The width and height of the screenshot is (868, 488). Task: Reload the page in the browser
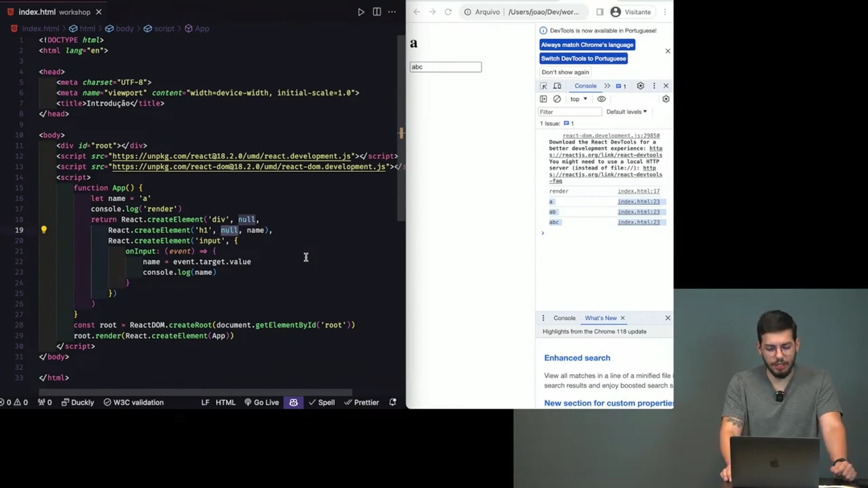[448, 12]
